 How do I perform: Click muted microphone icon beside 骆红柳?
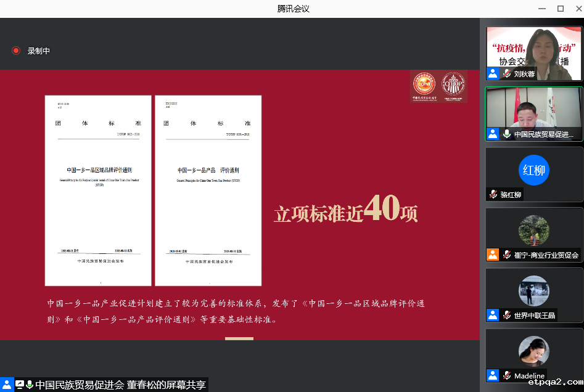(493, 195)
